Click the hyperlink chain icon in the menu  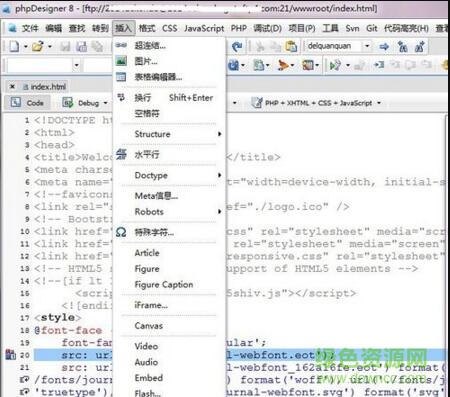point(121,45)
